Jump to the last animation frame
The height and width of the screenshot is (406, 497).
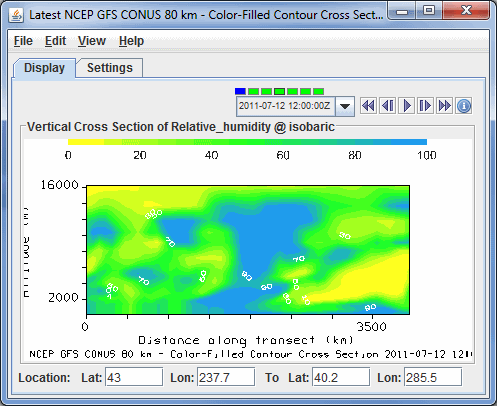(444, 106)
